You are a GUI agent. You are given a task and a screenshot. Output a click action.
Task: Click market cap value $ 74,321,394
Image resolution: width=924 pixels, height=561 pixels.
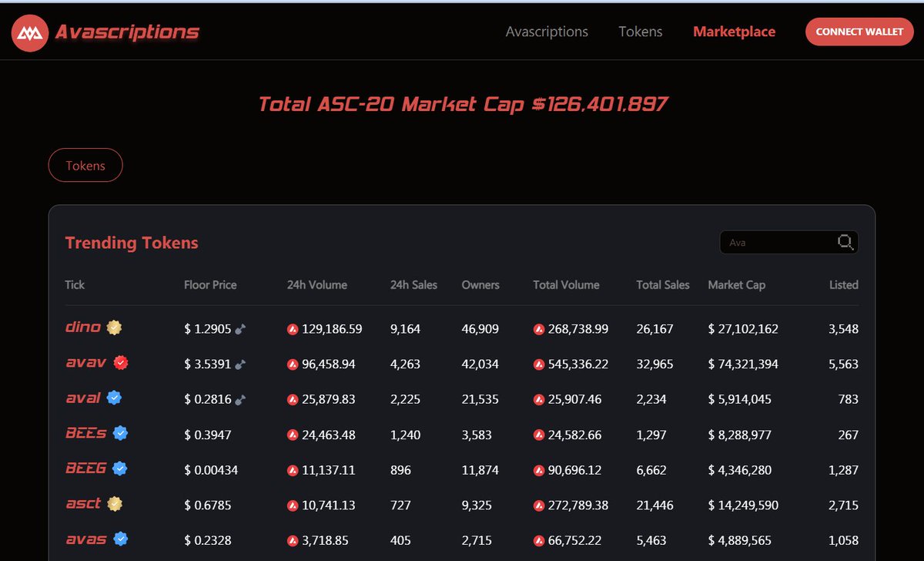point(743,364)
